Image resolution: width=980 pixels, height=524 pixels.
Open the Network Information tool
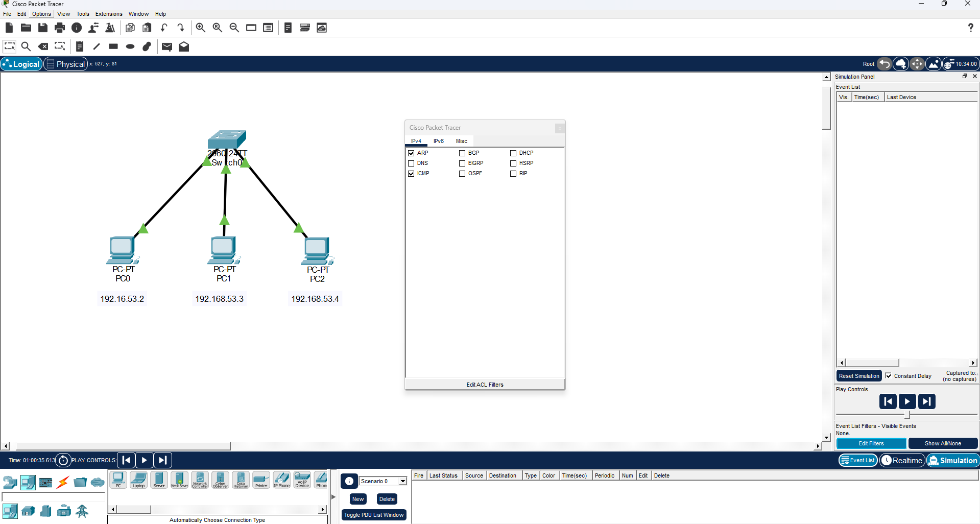76,28
